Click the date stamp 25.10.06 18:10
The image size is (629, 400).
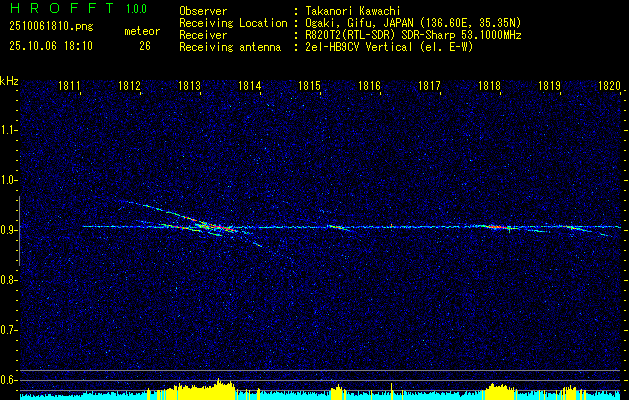(51, 46)
